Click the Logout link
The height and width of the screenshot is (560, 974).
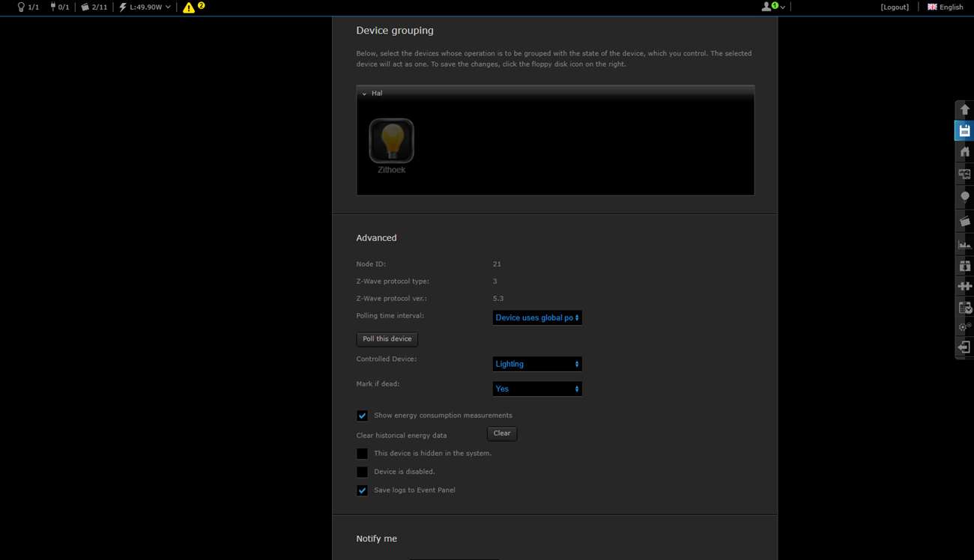click(895, 7)
